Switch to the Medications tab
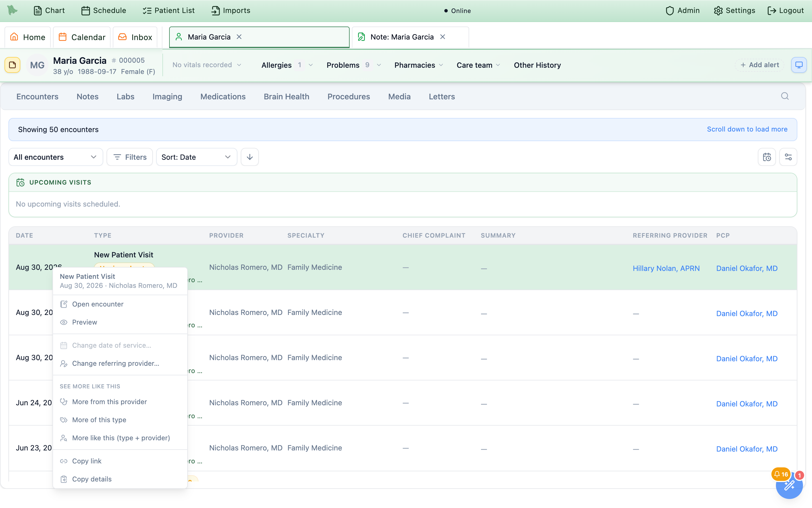 pyautogui.click(x=223, y=97)
